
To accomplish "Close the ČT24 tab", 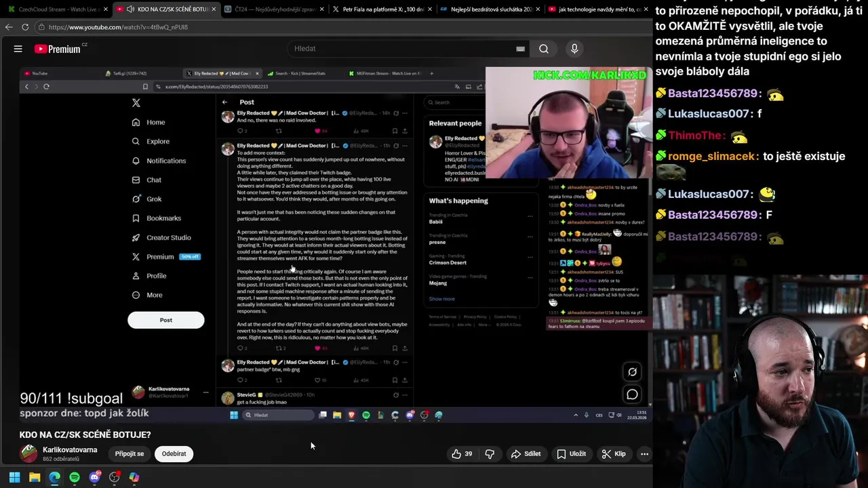I will pos(321,9).
